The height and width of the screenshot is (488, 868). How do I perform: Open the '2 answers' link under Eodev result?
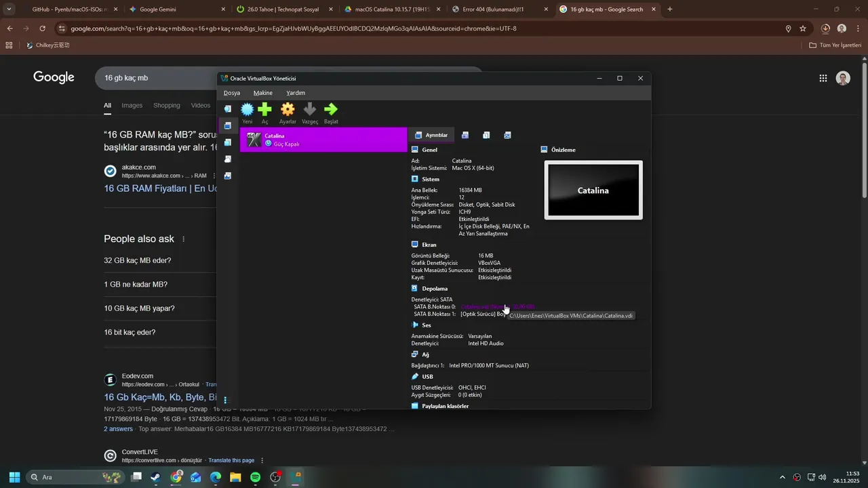(118, 429)
